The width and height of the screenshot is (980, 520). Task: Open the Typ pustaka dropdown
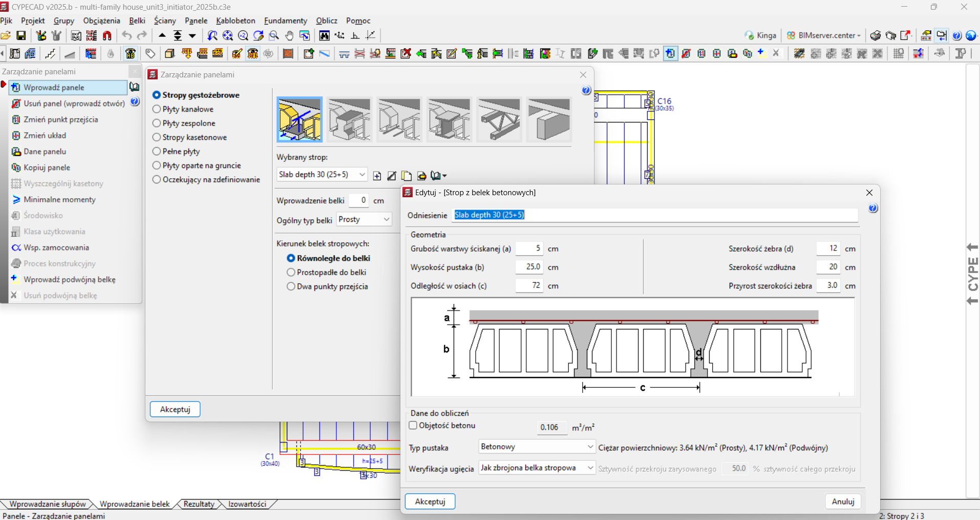[x=537, y=447]
